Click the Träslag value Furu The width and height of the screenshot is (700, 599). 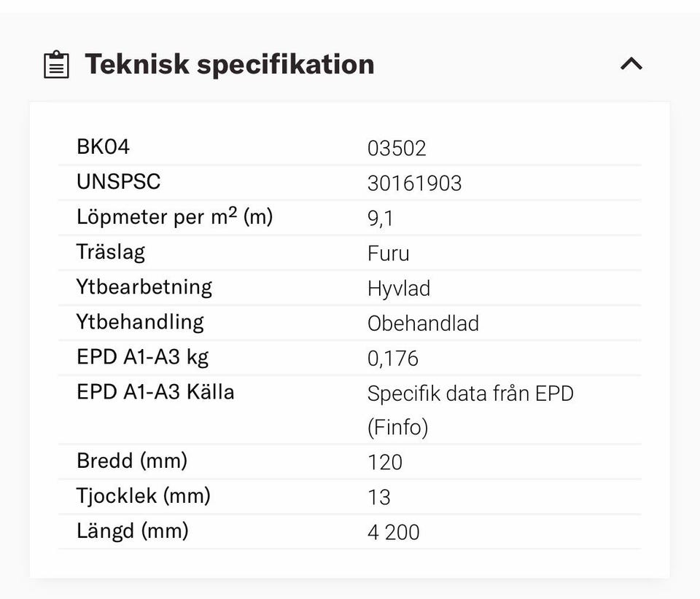pyautogui.click(x=388, y=254)
